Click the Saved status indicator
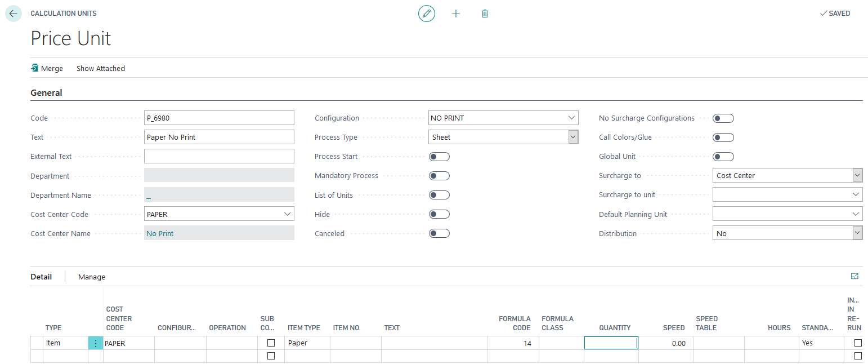868x364 pixels. coord(835,14)
